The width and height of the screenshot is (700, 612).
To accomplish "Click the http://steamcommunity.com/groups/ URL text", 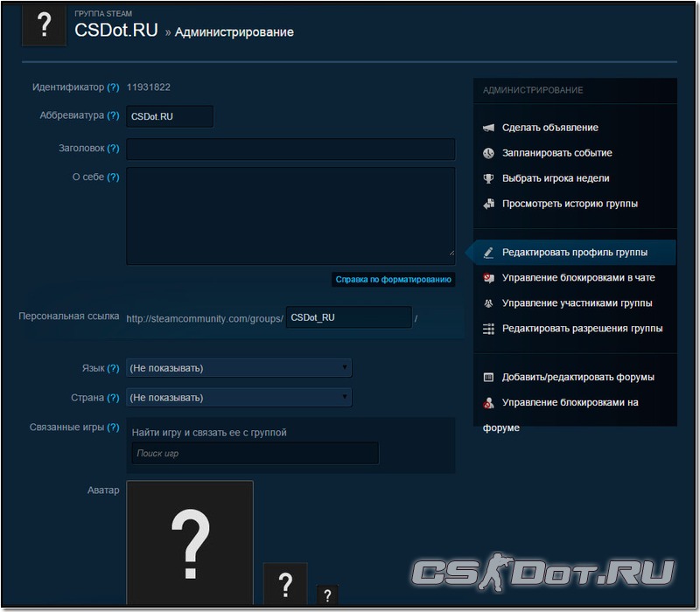I will click(x=205, y=319).
